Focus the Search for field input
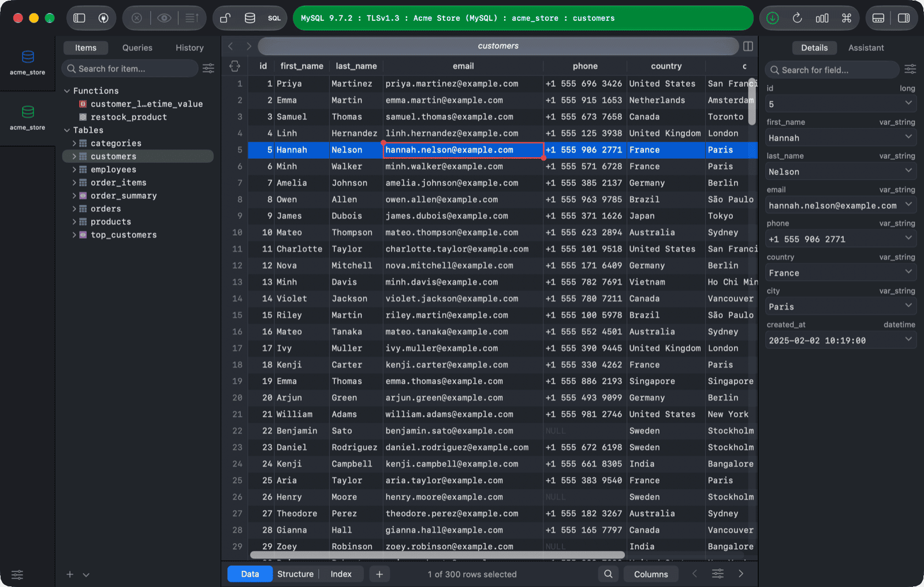The width and height of the screenshot is (924, 587). coord(832,70)
